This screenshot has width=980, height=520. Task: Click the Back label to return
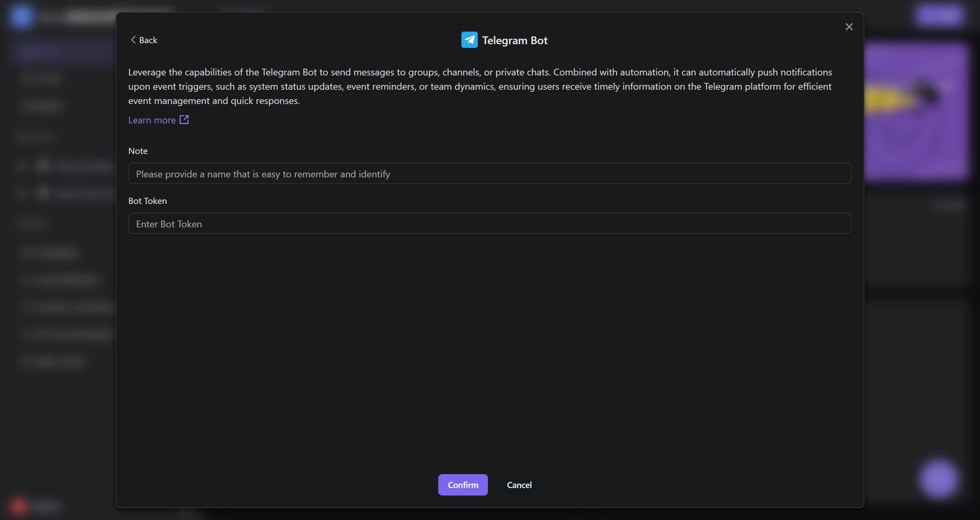coord(148,40)
